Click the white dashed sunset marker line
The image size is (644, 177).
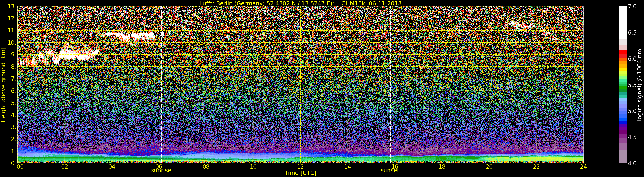(x=390, y=85)
